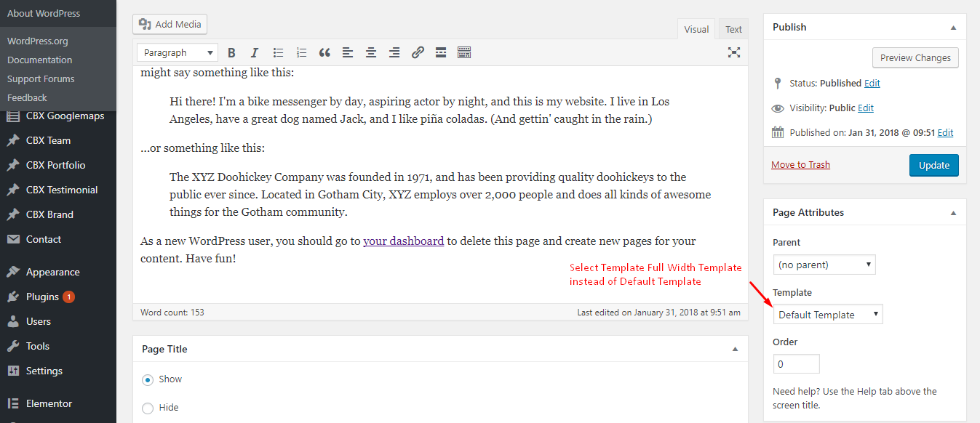The width and height of the screenshot is (980, 423).
Task: Edit the publish Status
Action: [872, 83]
